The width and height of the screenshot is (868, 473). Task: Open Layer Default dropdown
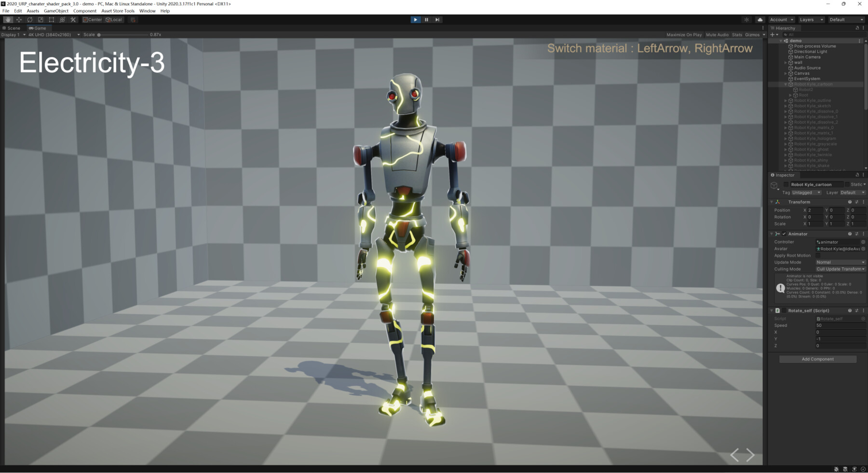[x=853, y=193]
